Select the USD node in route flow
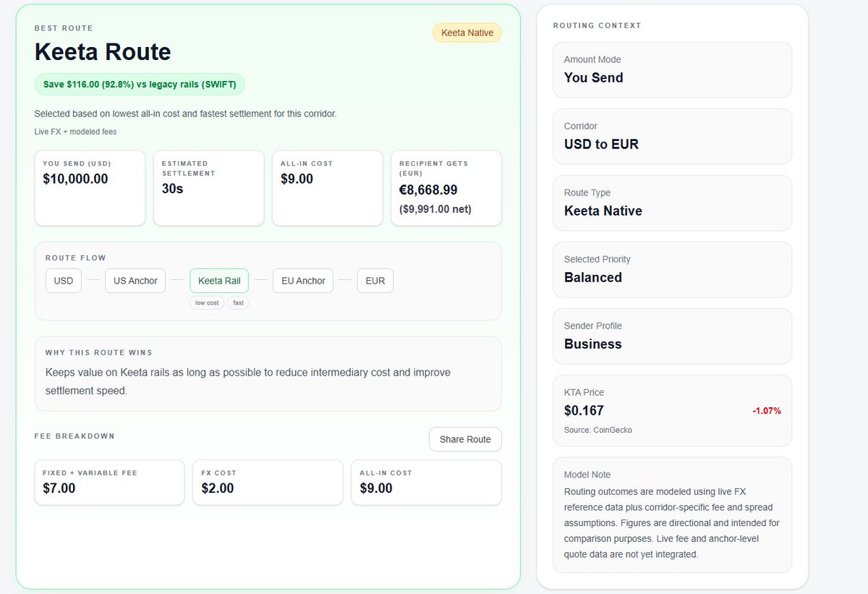The image size is (868, 594). click(x=64, y=281)
